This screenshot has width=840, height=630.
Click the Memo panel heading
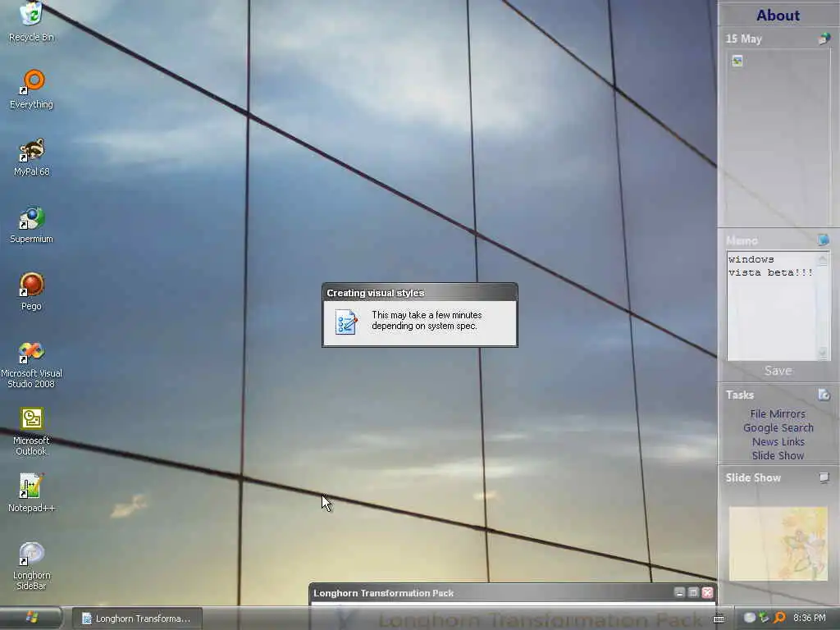click(x=742, y=240)
